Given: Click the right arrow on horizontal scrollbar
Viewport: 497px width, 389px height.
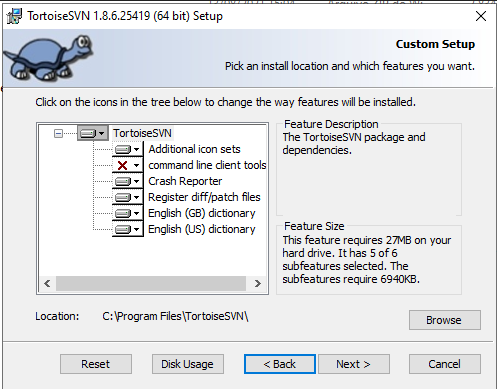Looking at the screenshot, I should coord(257,284).
